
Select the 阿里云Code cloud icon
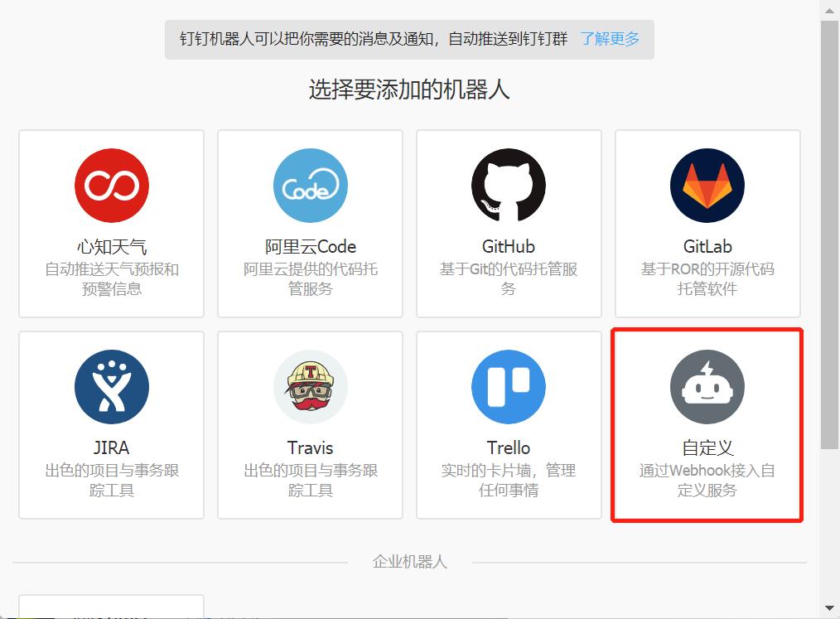[x=310, y=186]
